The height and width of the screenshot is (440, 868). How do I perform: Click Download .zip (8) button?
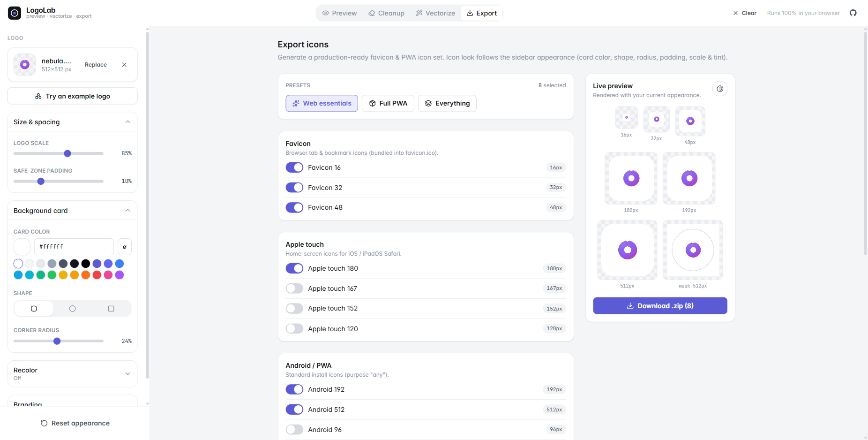click(660, 306)
